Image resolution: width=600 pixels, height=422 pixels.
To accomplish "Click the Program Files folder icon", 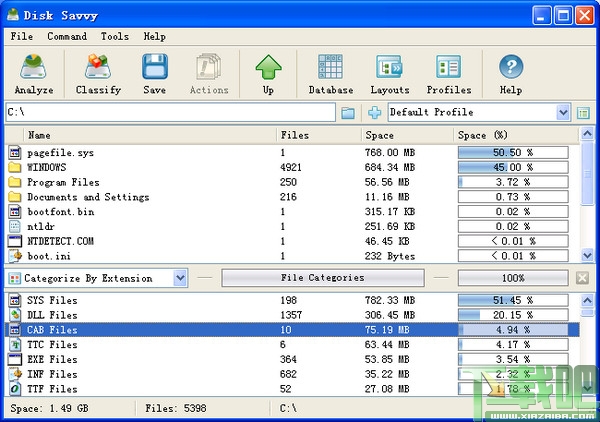I will pyautogui.click(x=15, y=182).
